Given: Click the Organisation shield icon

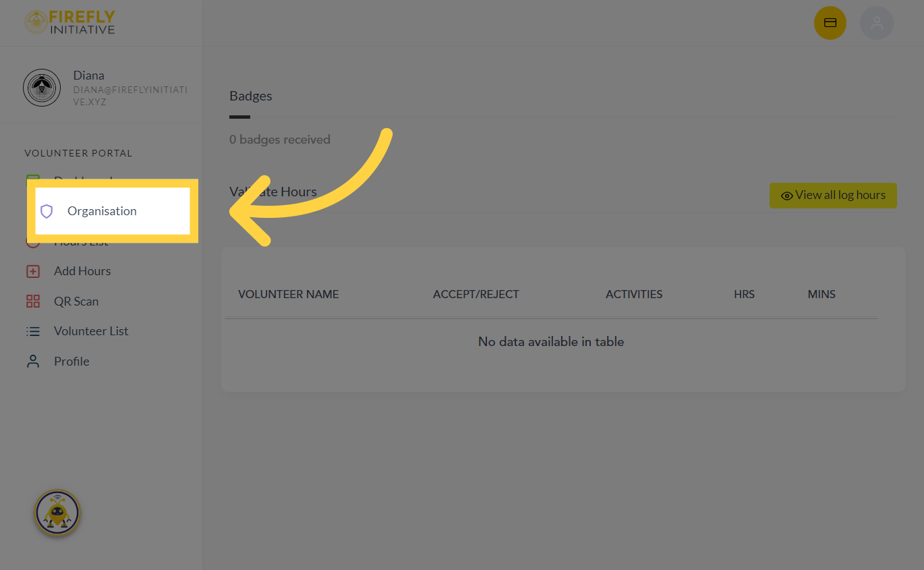Looking at the screenshot, I should [47, 211].
